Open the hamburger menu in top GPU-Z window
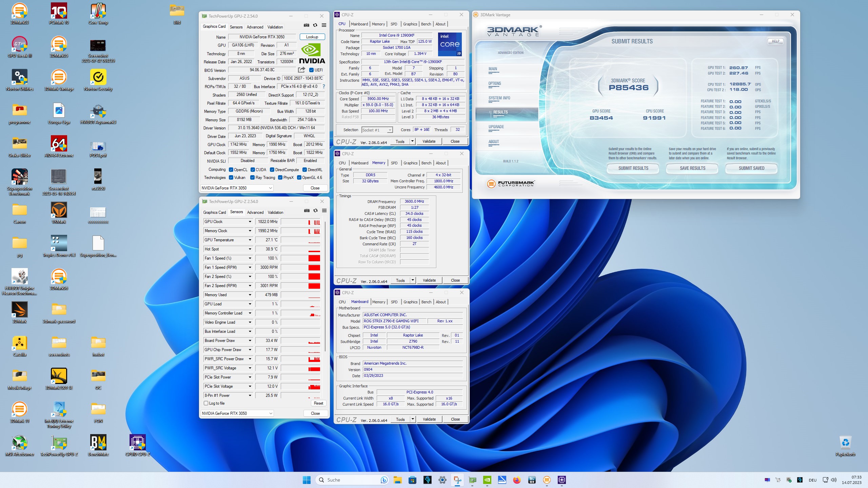This screenshot has height=488, width=868. click(324, 25)
